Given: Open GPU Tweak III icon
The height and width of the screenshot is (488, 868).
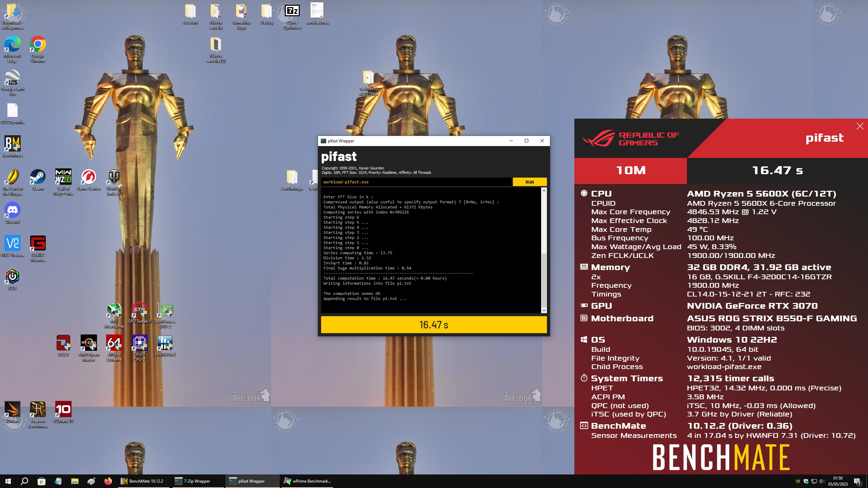Looking at the screenshot, I should click(x=140, y=312).
